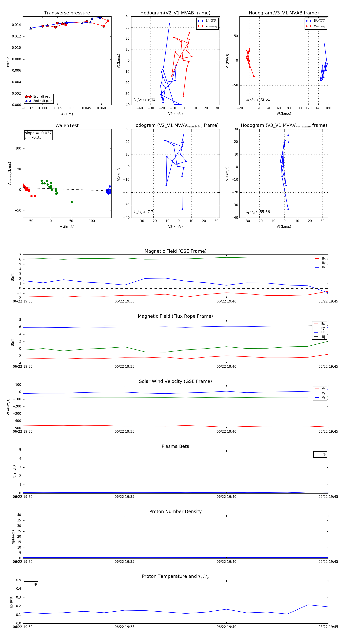Click the green outlier point in WalenTest plot
This screenshot has height=644, width=351.
tap(72, 202)
